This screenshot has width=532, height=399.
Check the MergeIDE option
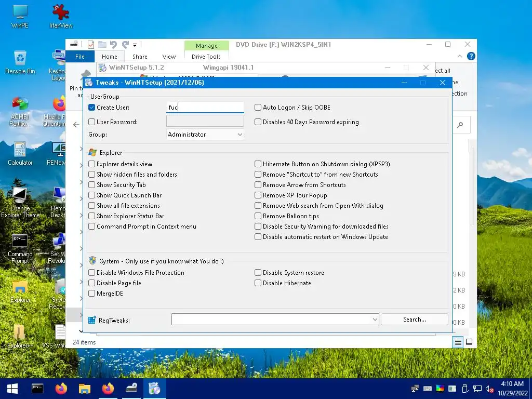pyautogui.click(x=91, y=294)
